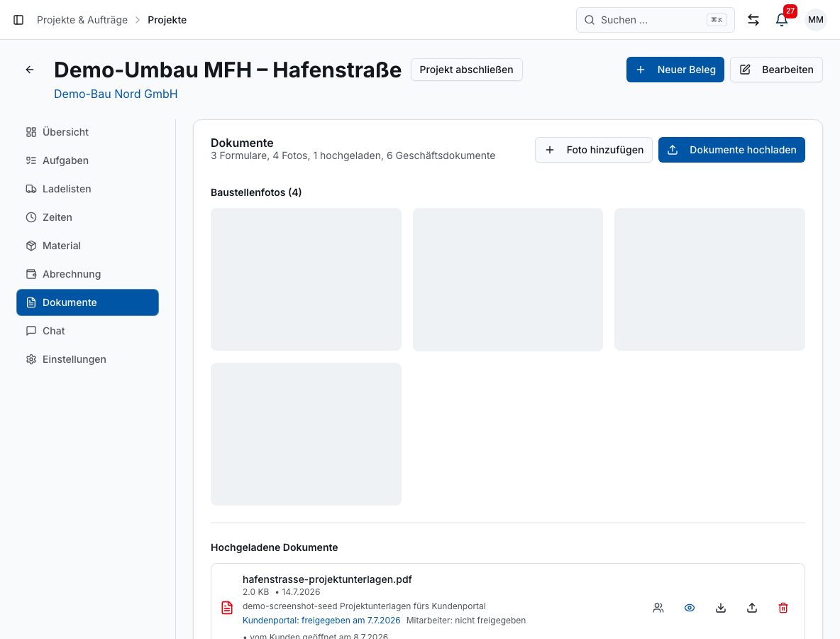Toggle customer portal visibility eye icon

(x=690, y=608)
